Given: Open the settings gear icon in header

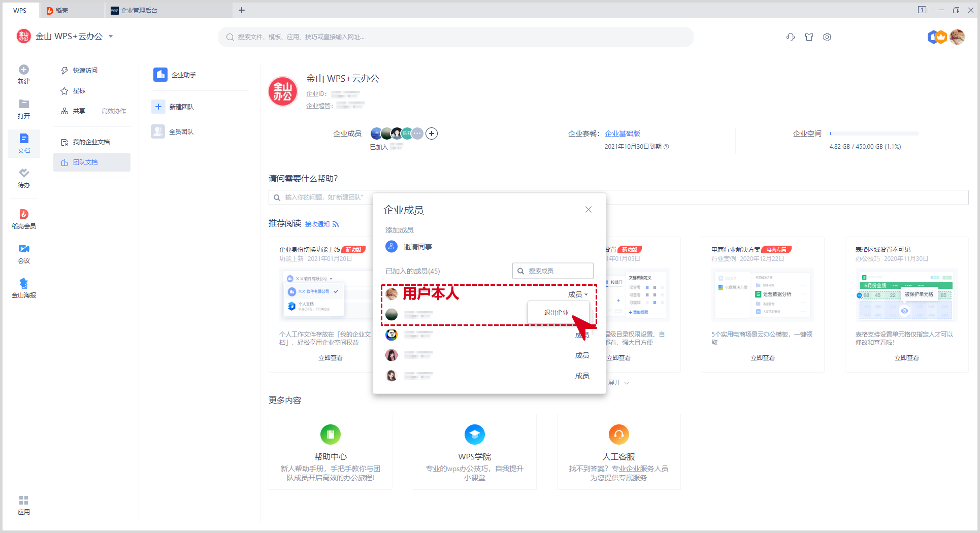Looking at the screenshot, I should 827,37.
